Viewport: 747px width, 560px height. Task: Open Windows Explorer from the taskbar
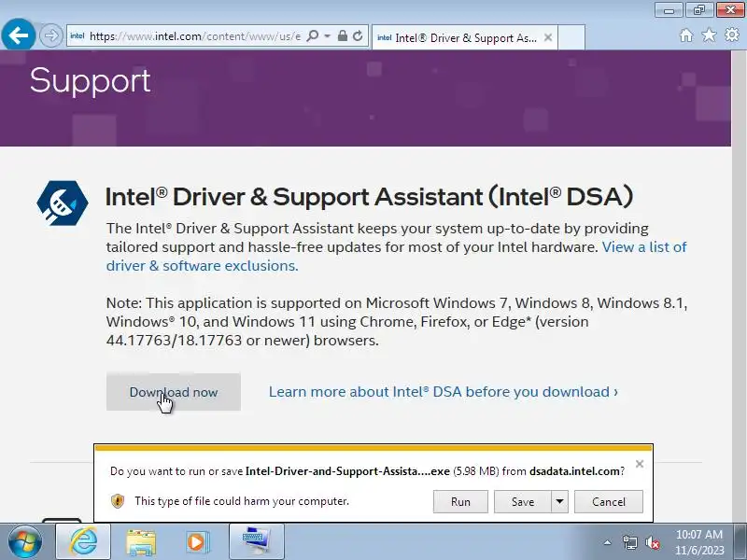(141, 542)
